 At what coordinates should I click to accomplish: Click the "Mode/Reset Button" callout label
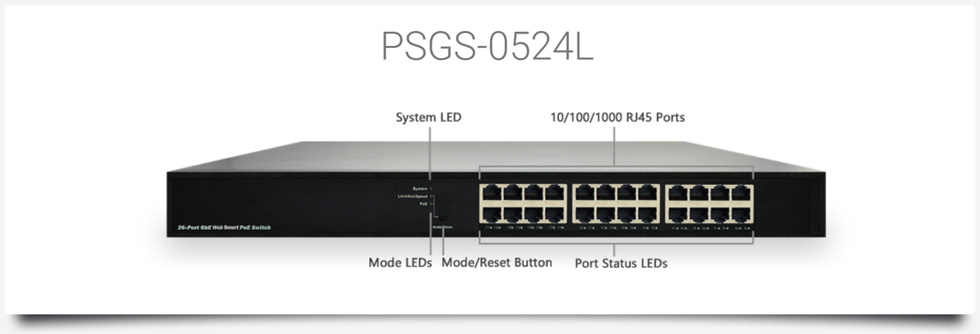pos(497,262)
